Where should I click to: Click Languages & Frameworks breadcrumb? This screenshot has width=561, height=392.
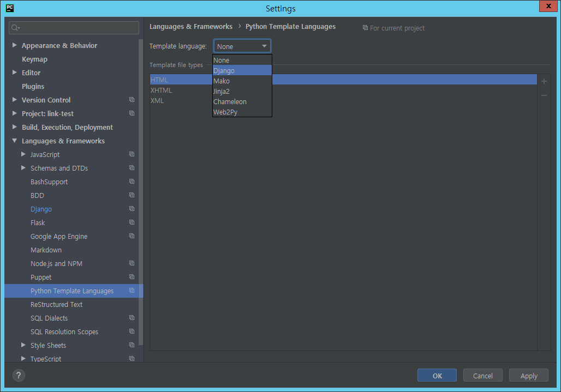(190, 27)
